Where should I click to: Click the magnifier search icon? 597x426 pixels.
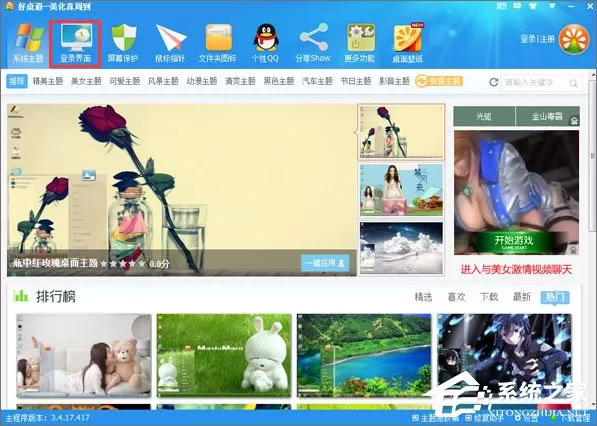tap(573, 83)
